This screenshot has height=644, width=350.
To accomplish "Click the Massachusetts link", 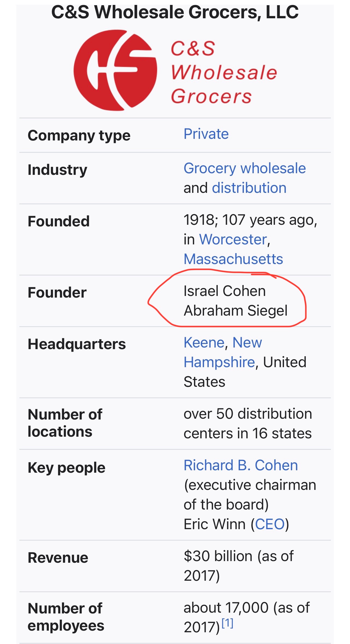I will tap(233, 259).
